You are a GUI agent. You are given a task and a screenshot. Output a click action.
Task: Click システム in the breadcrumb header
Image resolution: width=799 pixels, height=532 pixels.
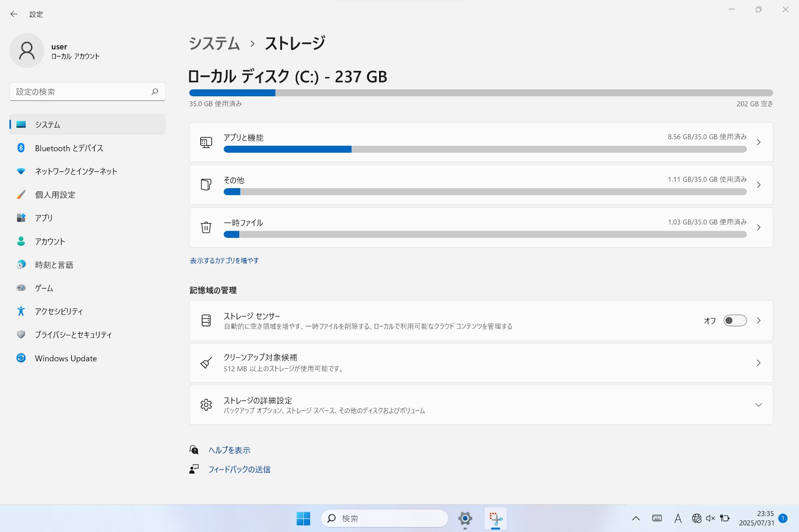214,44
